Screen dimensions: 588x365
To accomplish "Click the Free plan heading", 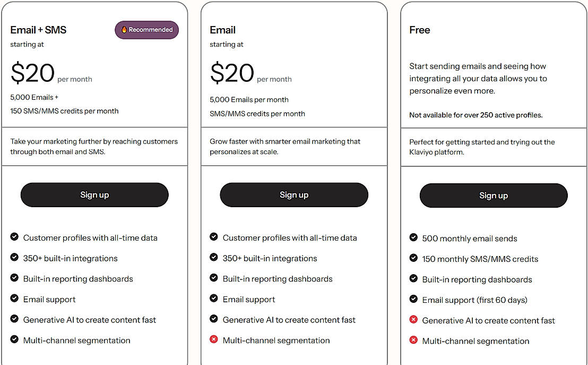I will pos(420,30).
